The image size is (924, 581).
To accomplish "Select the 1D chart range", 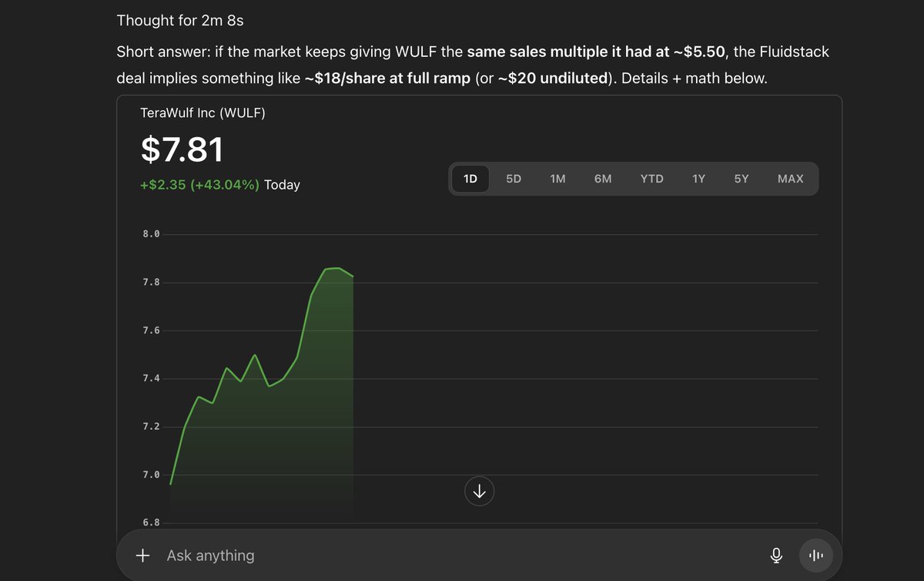I will [x=470, y=179].
